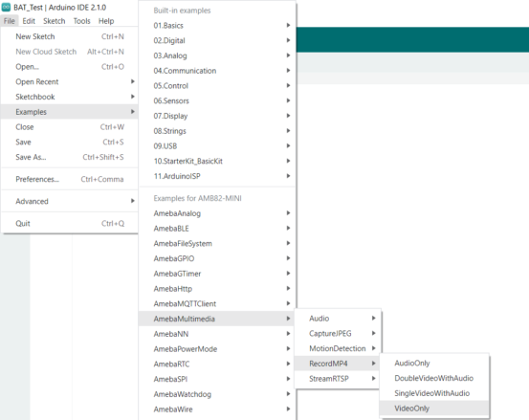Expand the MotionDetection submenu
The height and width of the screenshot is (420, 529).
click(338, 348)
